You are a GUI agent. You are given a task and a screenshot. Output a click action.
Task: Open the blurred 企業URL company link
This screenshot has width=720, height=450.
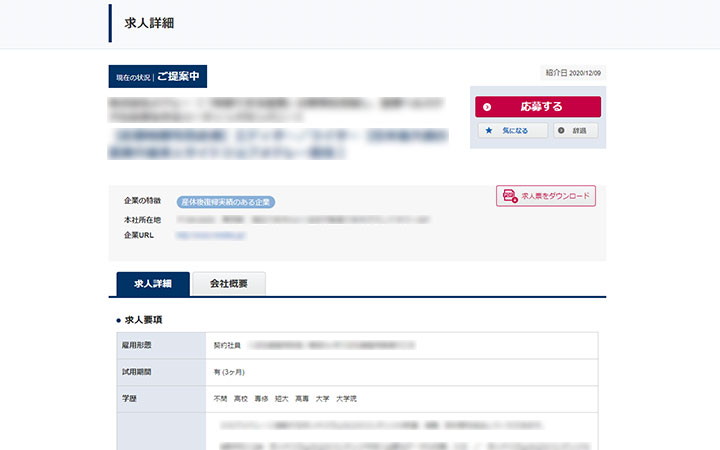[x=210, y=235]
